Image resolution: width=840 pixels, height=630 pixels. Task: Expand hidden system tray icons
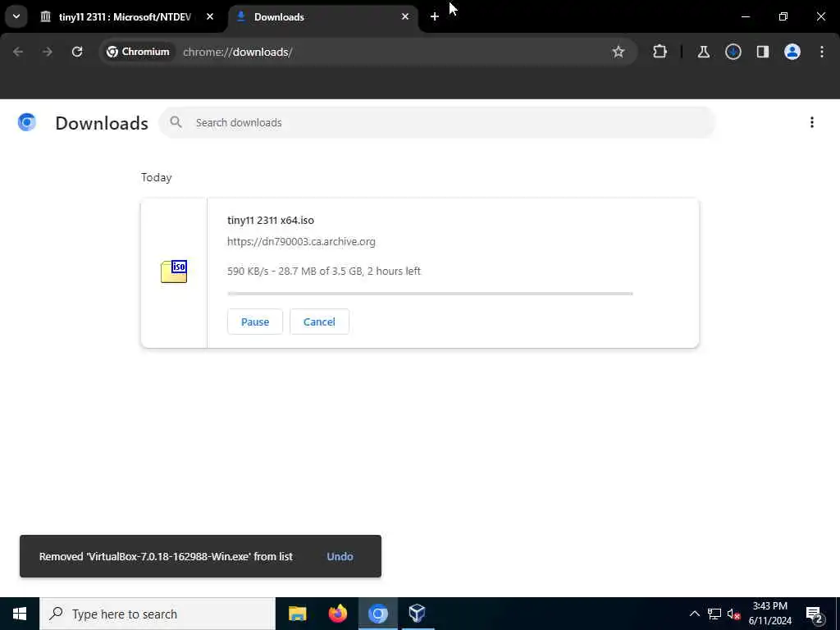pyautogui.click(x=694, y=614)
